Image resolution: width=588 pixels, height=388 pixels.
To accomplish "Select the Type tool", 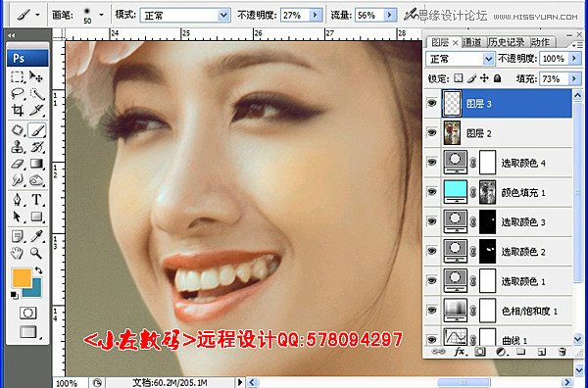I will click(36, 200).
